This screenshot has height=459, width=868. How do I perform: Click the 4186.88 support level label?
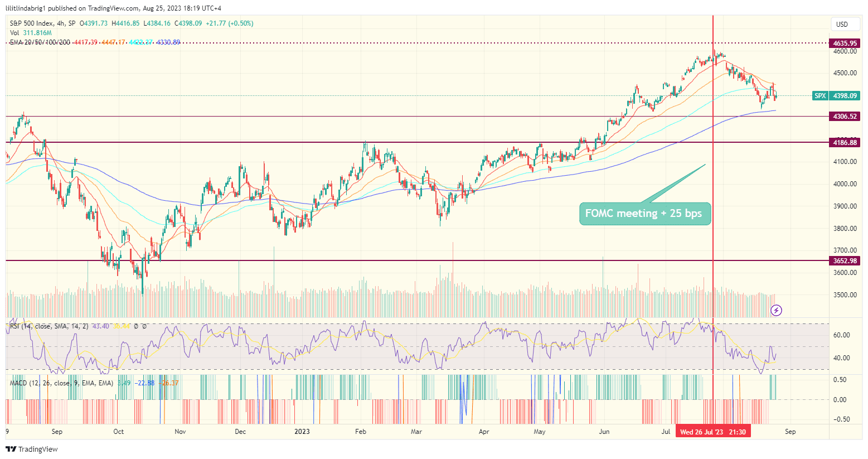click(845, 143)
